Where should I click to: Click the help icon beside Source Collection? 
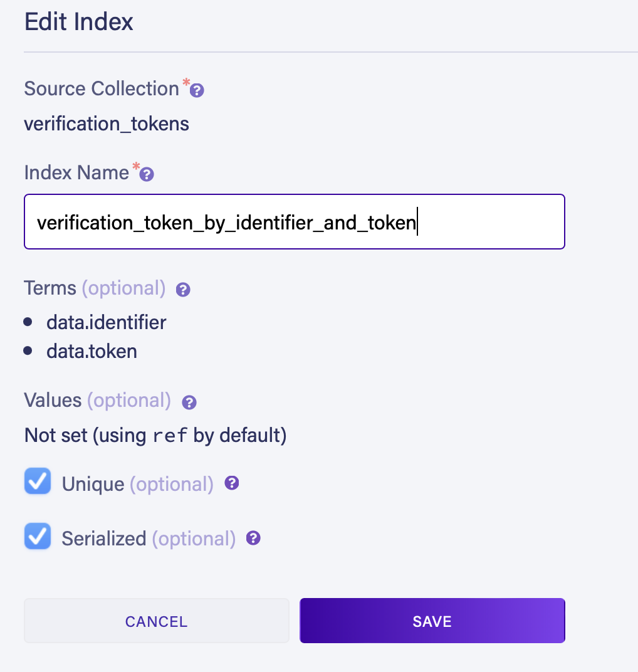[x=197, y=91]
